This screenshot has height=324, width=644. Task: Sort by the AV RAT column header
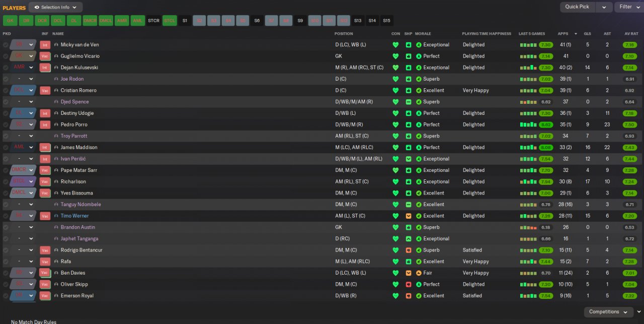631,34
